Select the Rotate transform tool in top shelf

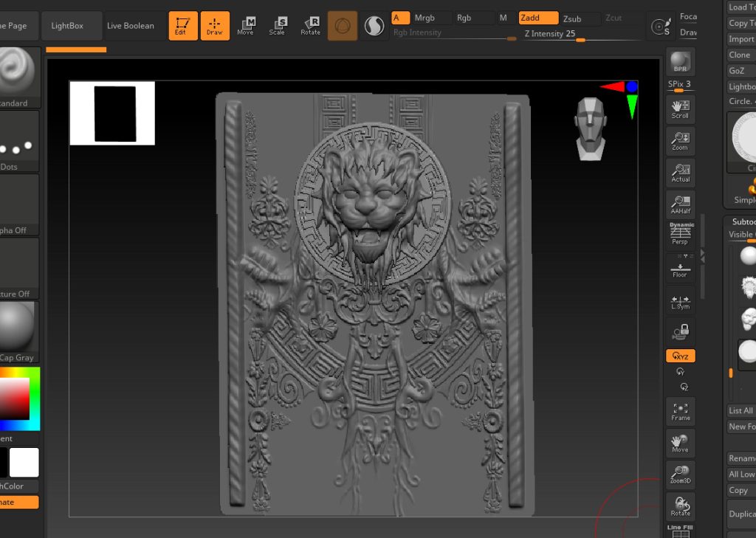[x=310, y=26]
